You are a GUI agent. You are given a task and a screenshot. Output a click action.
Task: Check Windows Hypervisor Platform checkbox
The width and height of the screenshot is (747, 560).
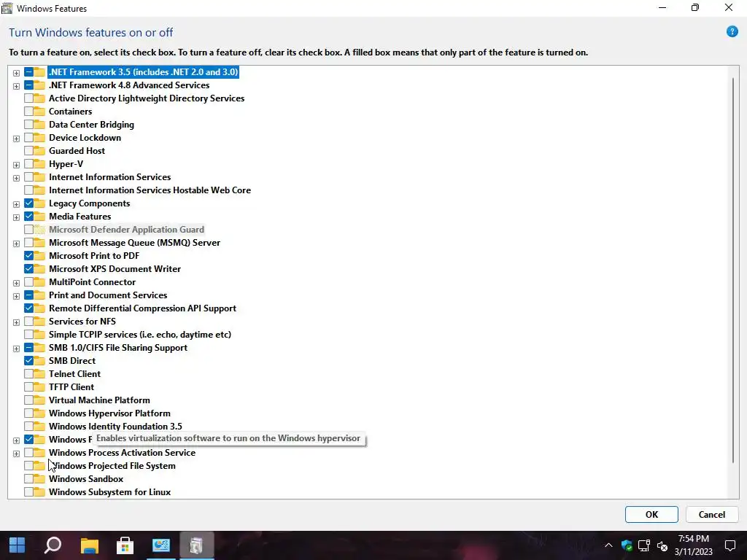[28, 413]
